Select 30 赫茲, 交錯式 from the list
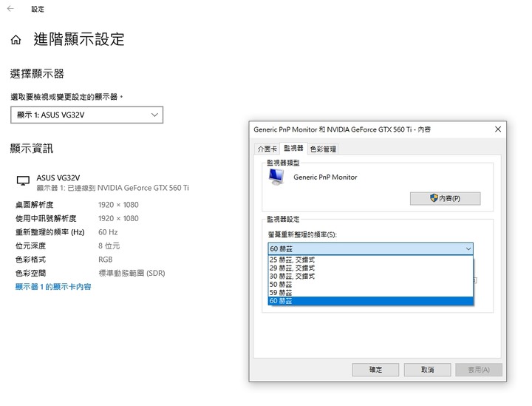532x406 pixels. coord(370,277)
